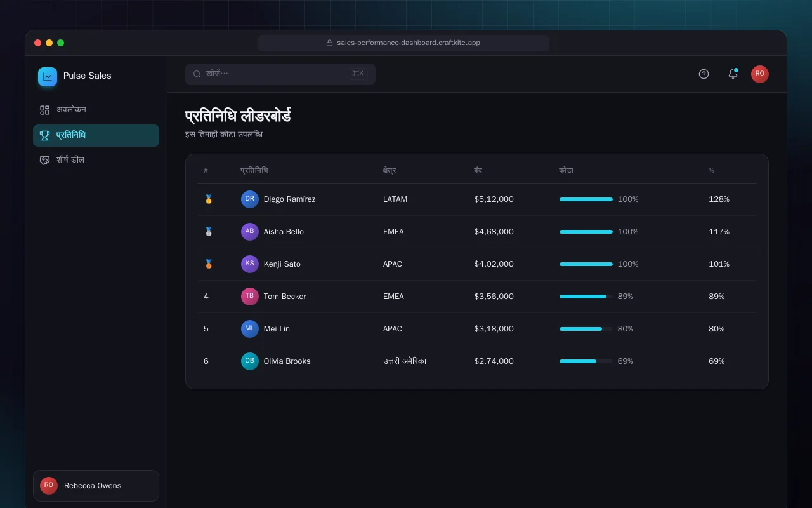Click the name Diego Ramírez
The width and height of the screenshot is (812, 508).
[289, 199]
